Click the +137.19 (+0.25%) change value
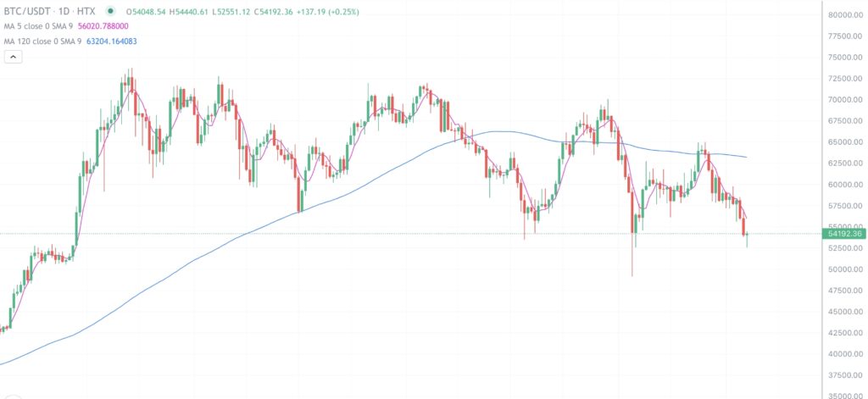Screen dimensions: 868x399 point(332,13)
